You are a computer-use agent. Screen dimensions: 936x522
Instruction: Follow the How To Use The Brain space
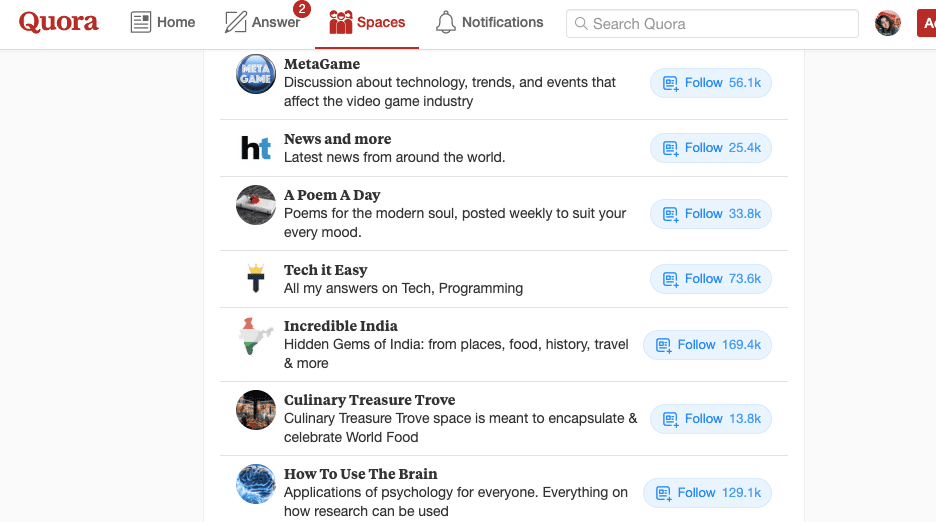click(x=707, y=493)
